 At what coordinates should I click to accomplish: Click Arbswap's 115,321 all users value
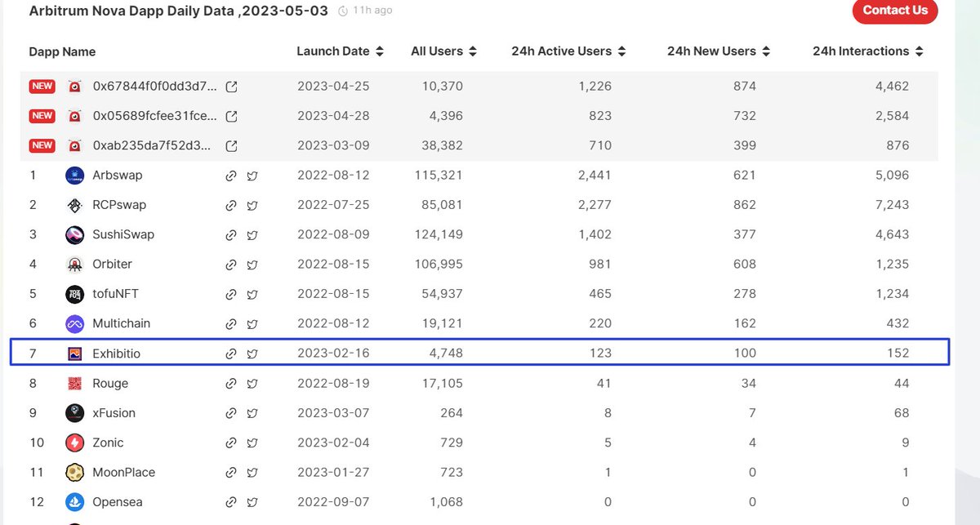438,175
